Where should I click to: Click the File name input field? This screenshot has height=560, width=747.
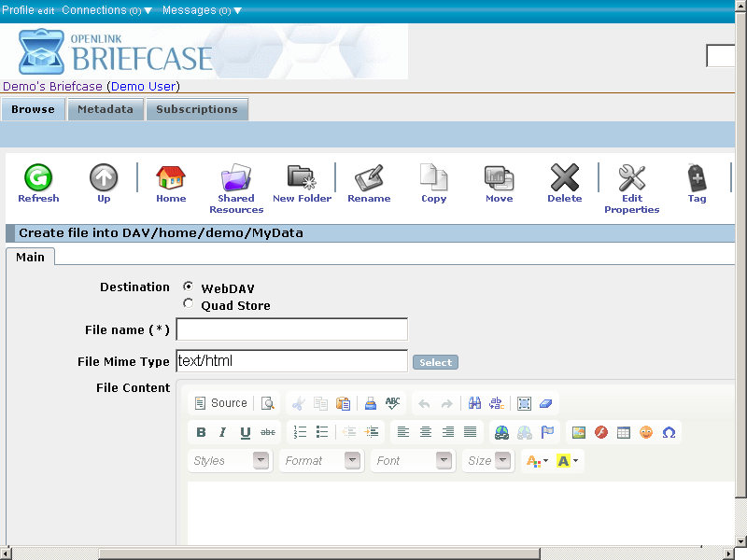[291, 329]
